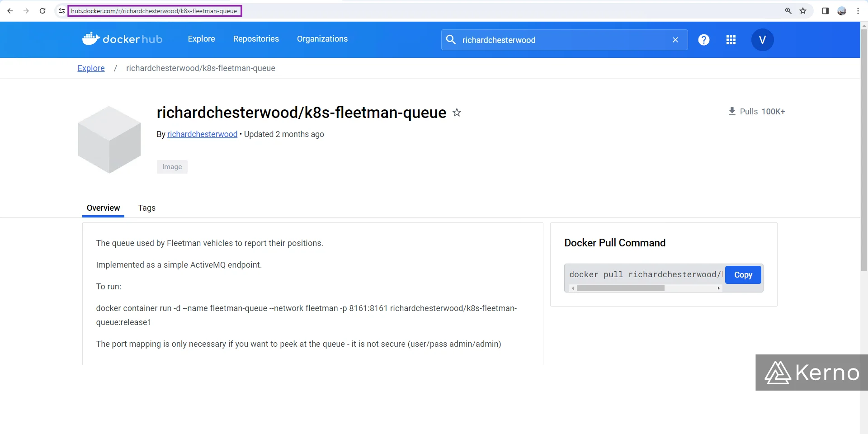This screenshot has height=434, width=868.
Task: Click the 'queue used by Fleetman vehicles' line
Action: [209, 243]
